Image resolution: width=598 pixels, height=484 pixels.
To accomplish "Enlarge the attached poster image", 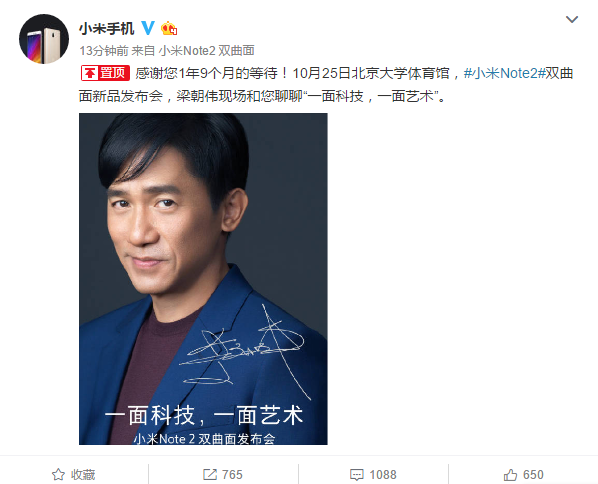I will [203, 279].
